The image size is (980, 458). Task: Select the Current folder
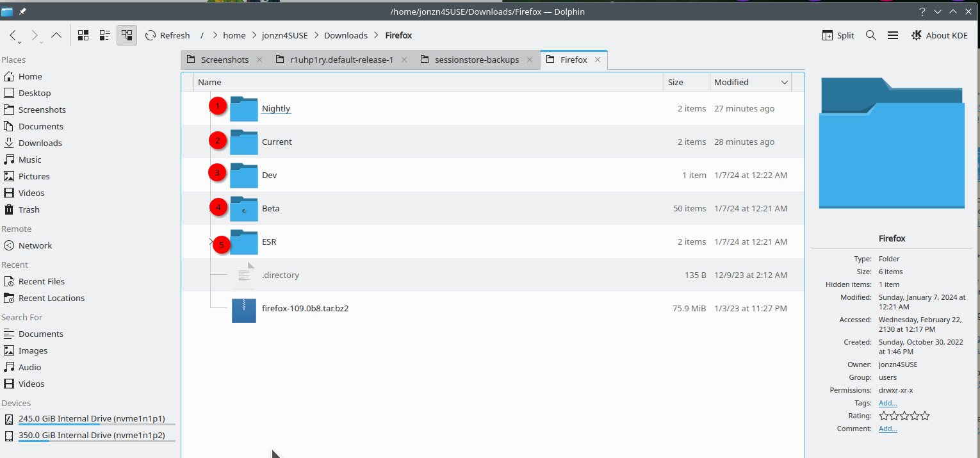point(277,142)
